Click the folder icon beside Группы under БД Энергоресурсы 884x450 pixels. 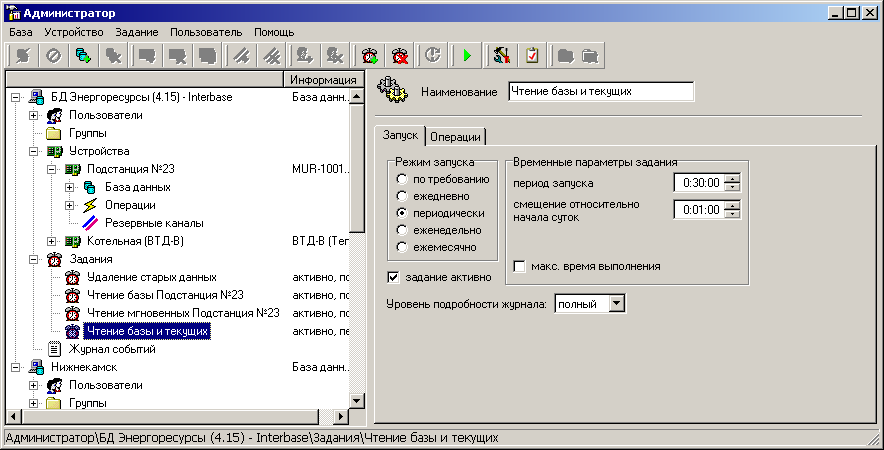click(x=54, y=133)
